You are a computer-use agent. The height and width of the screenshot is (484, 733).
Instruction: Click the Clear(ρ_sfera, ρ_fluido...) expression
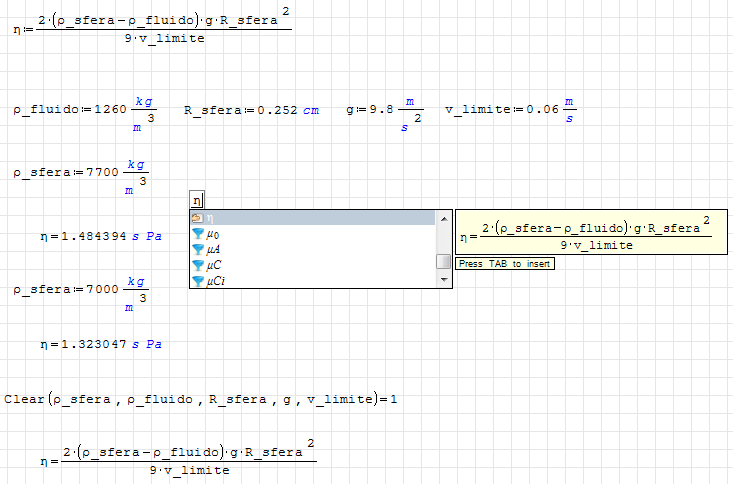pos(201,399)
